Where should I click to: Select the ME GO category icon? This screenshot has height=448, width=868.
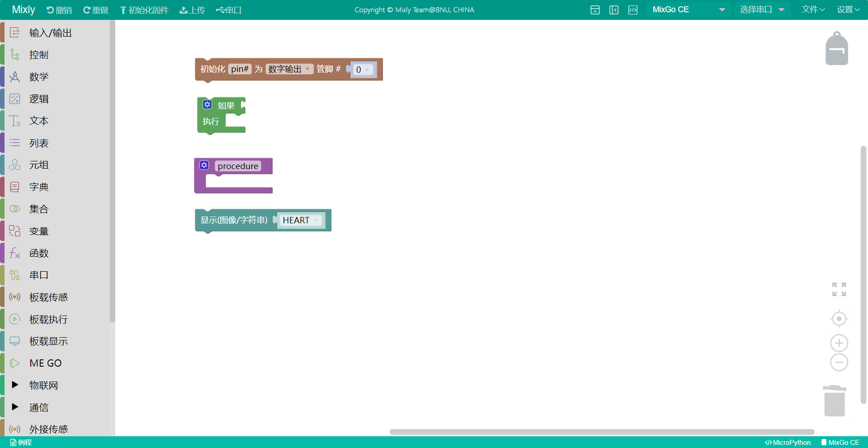click(14, 363)
